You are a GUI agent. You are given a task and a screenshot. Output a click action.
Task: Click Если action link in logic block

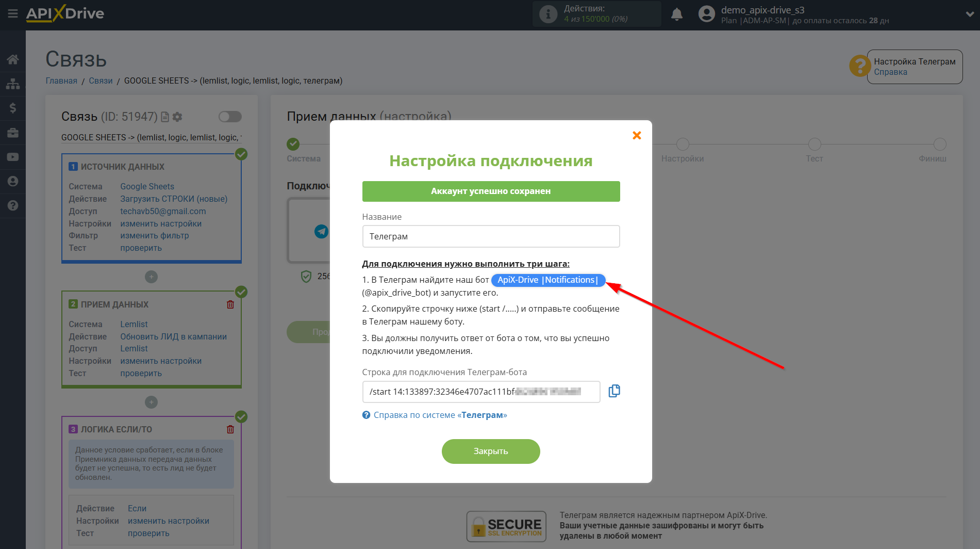[x=137, y=508]
